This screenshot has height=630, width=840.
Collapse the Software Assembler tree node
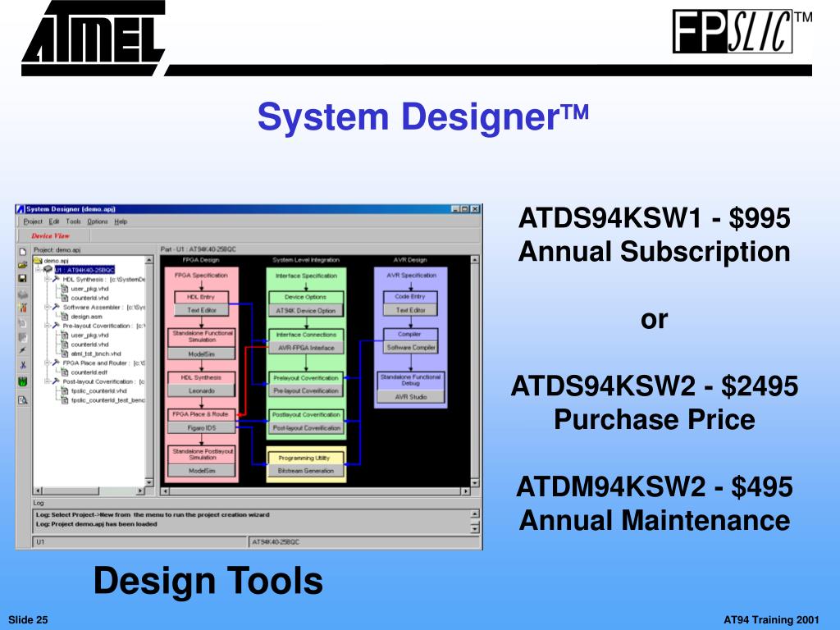(47, 307)
